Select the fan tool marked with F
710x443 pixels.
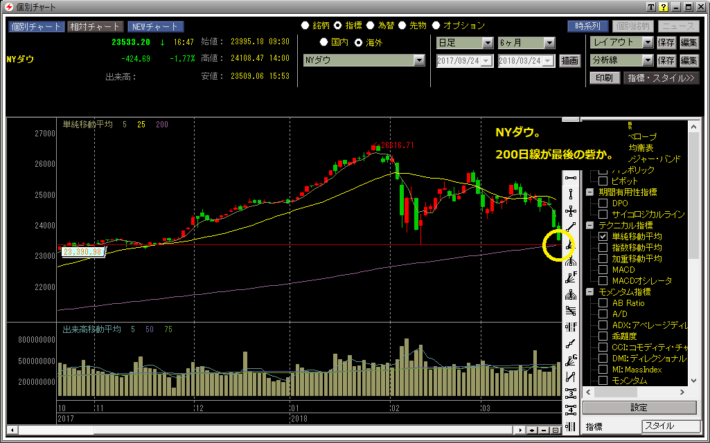[571, 277]
